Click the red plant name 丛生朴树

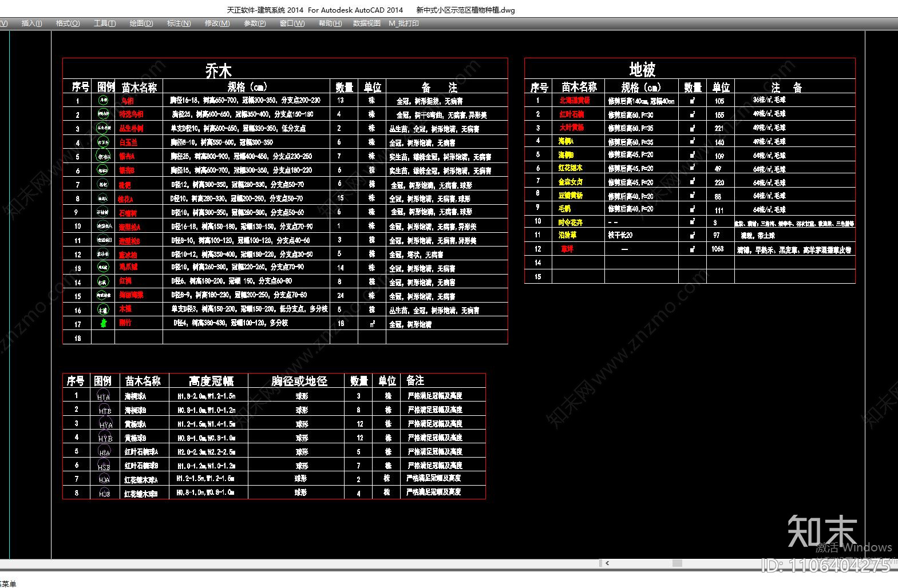tap(132, 128)
